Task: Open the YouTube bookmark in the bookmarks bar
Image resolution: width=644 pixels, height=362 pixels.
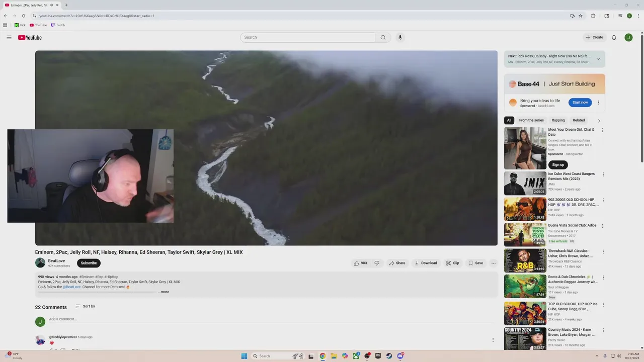Action: 38,25
